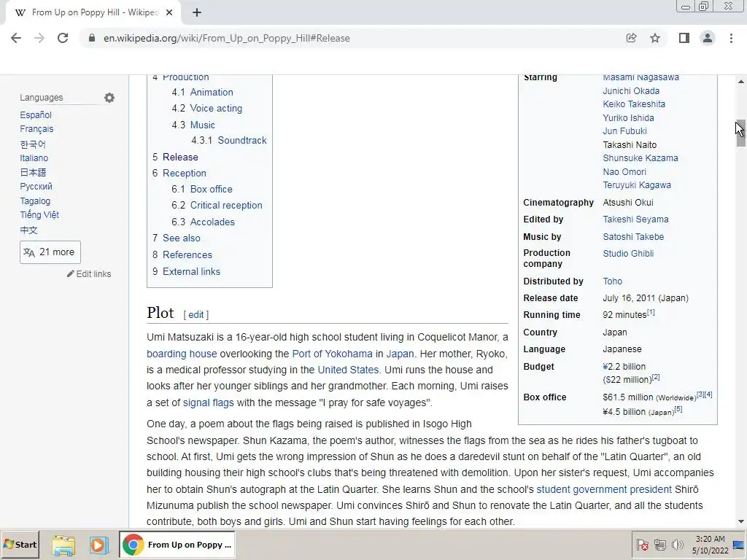Open the Studio Ghibli link
Viewport: 747px width, 560px height.
(628, 254)
